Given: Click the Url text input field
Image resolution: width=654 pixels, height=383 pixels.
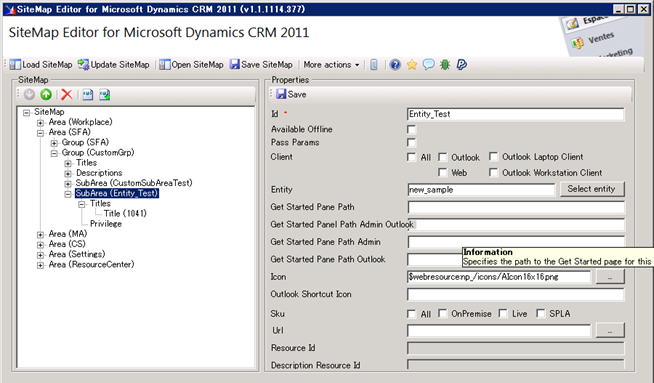Looking at the screenshot, I should 499,331.
